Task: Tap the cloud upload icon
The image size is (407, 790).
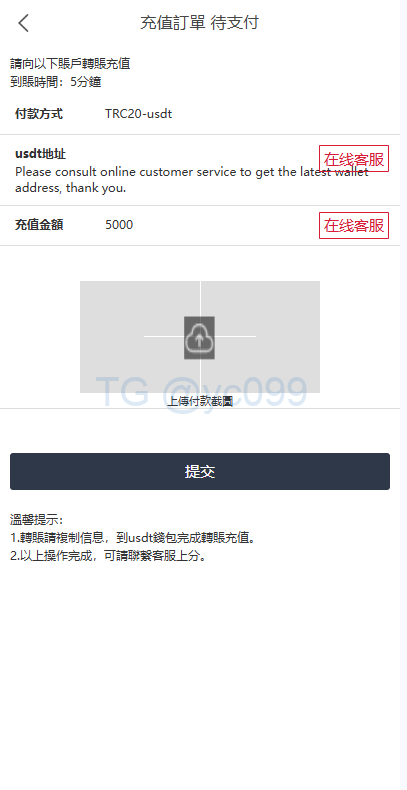Action: (x=199, y=338)
